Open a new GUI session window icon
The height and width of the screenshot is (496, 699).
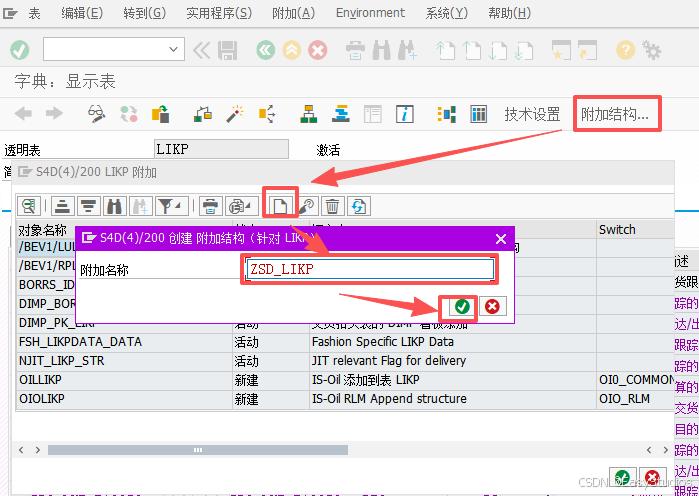click(561, 50)
